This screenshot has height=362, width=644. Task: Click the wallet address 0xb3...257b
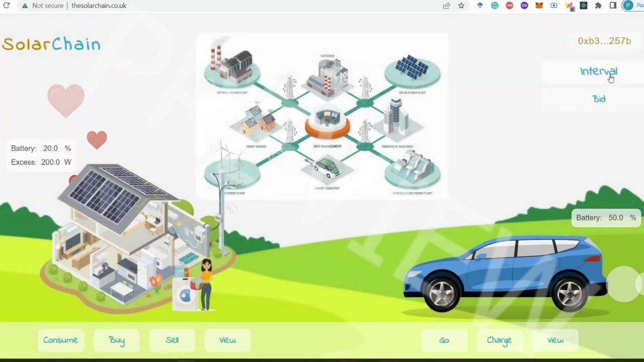[x=604, y=41]
